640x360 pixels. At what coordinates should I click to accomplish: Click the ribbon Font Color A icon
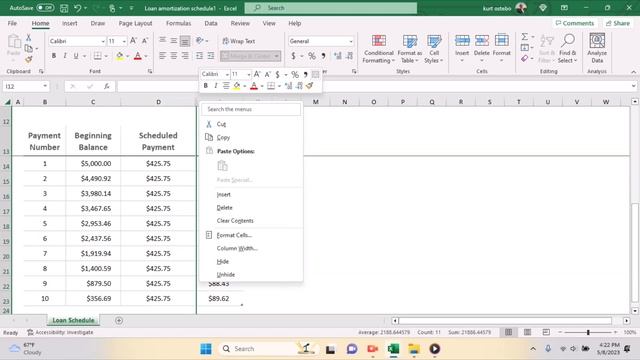138,56
